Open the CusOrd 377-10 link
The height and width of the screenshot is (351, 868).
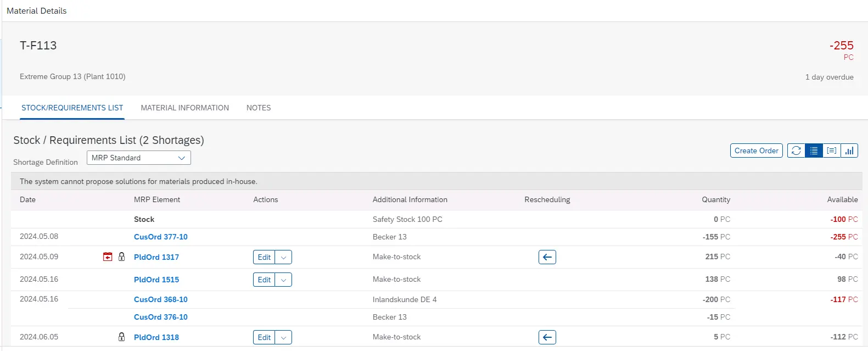coord(160,237)
